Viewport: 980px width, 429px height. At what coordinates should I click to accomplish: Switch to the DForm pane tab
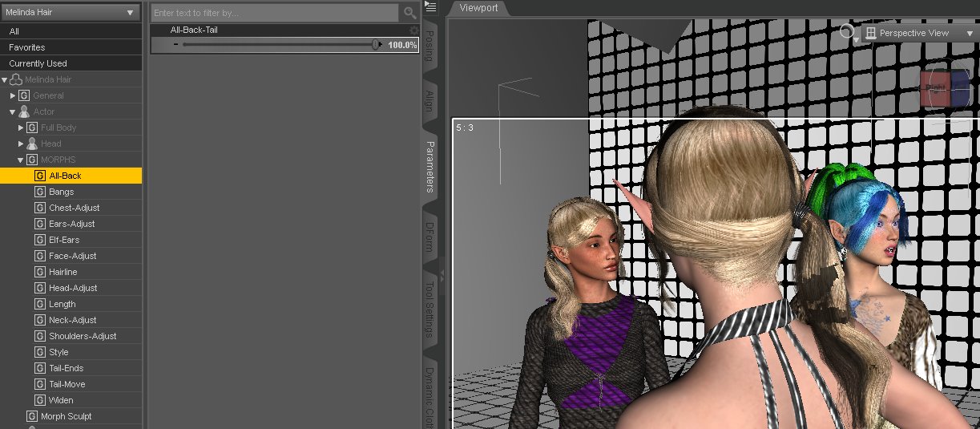pos(430,237)
